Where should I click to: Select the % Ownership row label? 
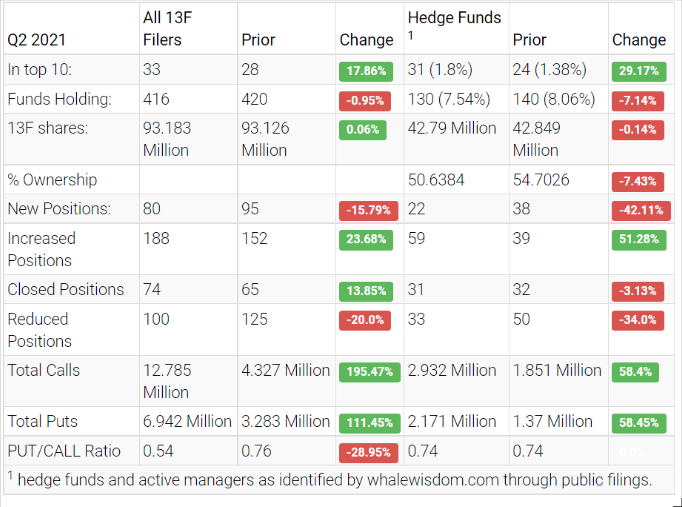click(x=52, y=180)
